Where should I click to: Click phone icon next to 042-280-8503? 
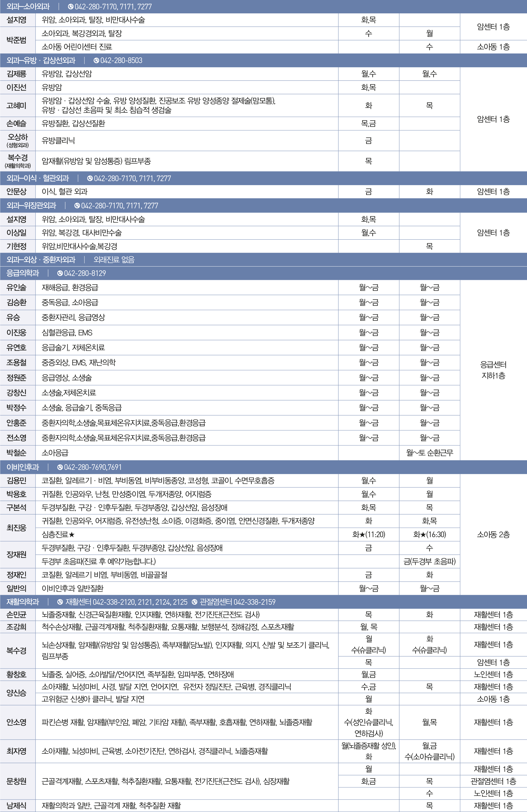(x=96, y=60)
